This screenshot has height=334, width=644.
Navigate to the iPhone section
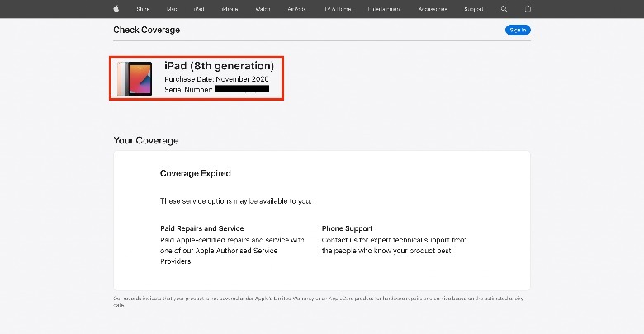(230, 9)
